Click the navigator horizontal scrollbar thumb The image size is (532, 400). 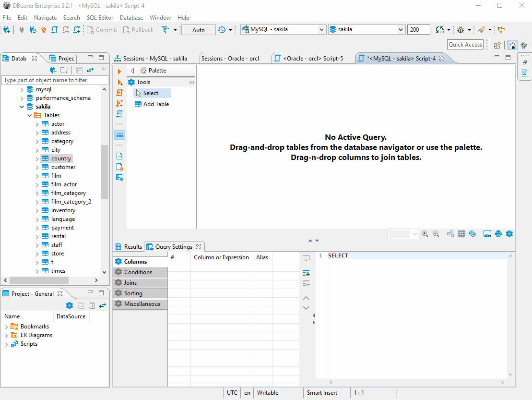39,280
